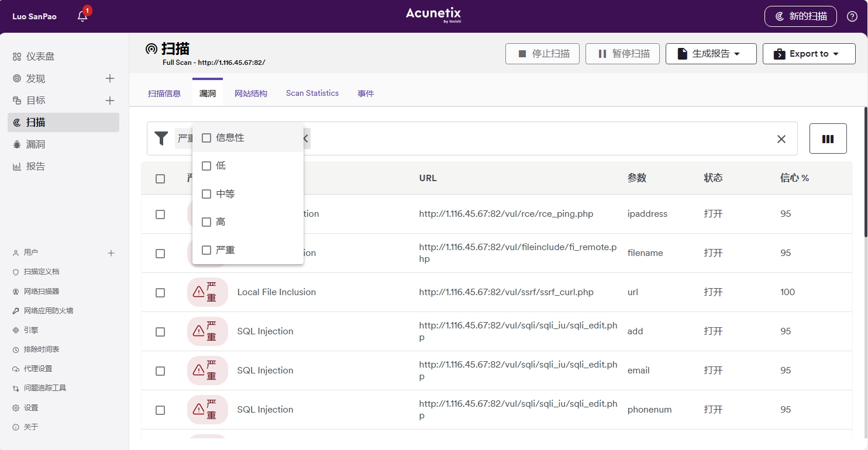This screenshot has height=450, width=868.
Task: Open the Luo SanPao user menu
Action: click(35, 16)
